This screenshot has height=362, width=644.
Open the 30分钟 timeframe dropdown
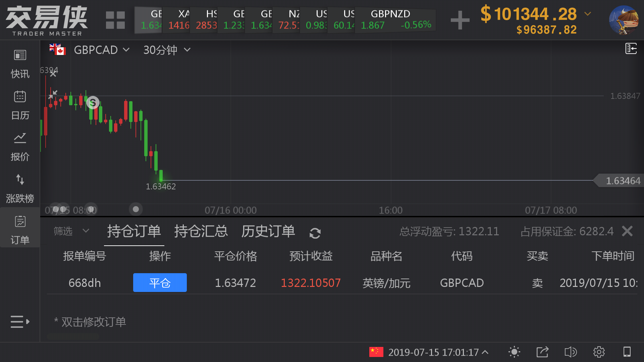pyautogui.click(x=167, y=50)
